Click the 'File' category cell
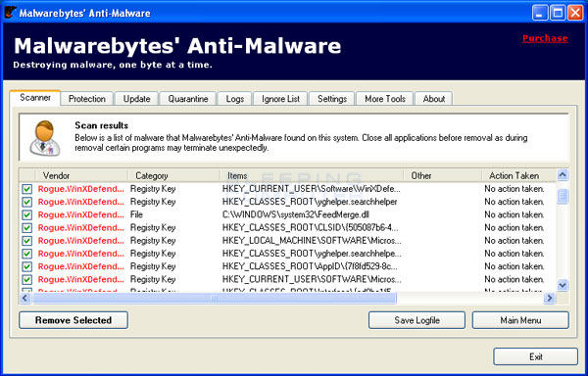Screen dimensions: 588x376 tap(136, 214)
